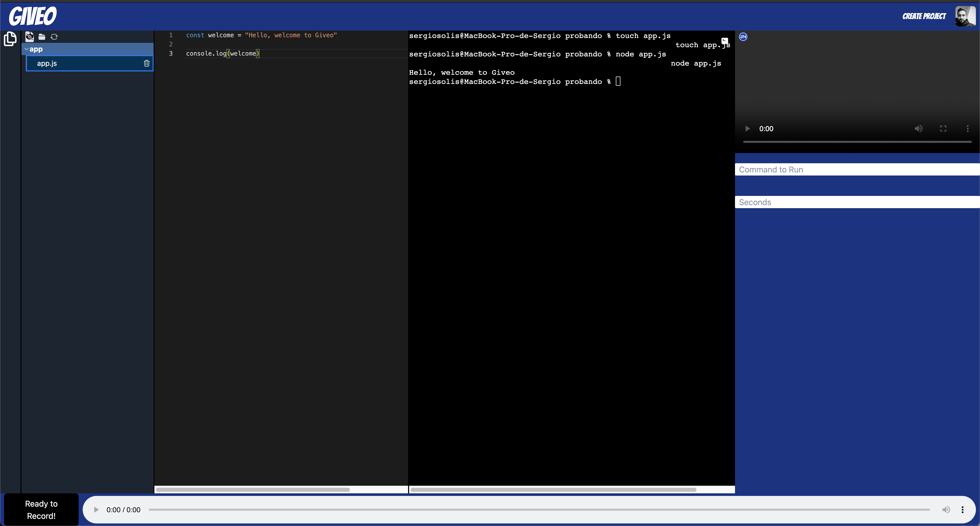
Task: Click the Create Project button
Action: pyautogui.click(x=924, y=16)
